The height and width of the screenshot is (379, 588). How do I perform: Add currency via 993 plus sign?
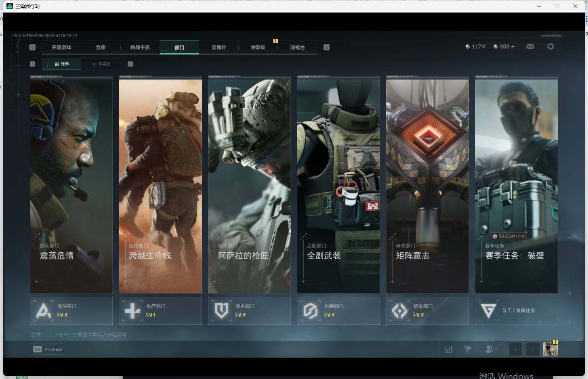point(513,47)
